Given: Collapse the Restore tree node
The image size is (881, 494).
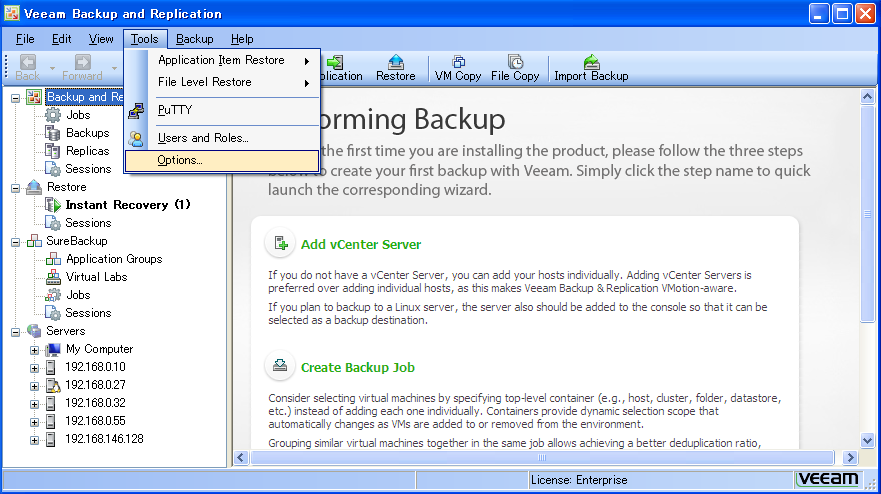Looking at the screenshot, I should pyautogui.click(x=16, y=188).
